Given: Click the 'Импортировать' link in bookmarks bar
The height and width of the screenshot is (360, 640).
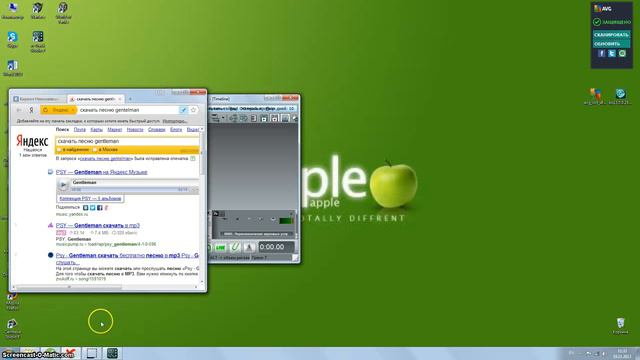Looking at the screenshot, I should pos(175,121).
